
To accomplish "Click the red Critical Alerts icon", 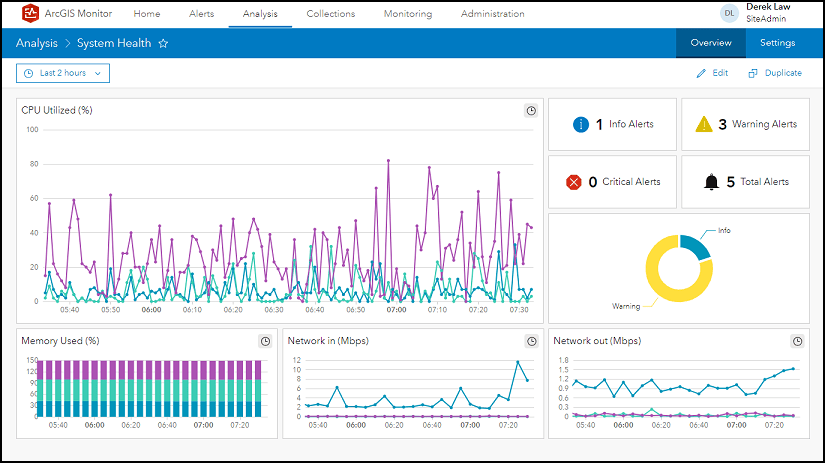I will click(x=574, y=182).
